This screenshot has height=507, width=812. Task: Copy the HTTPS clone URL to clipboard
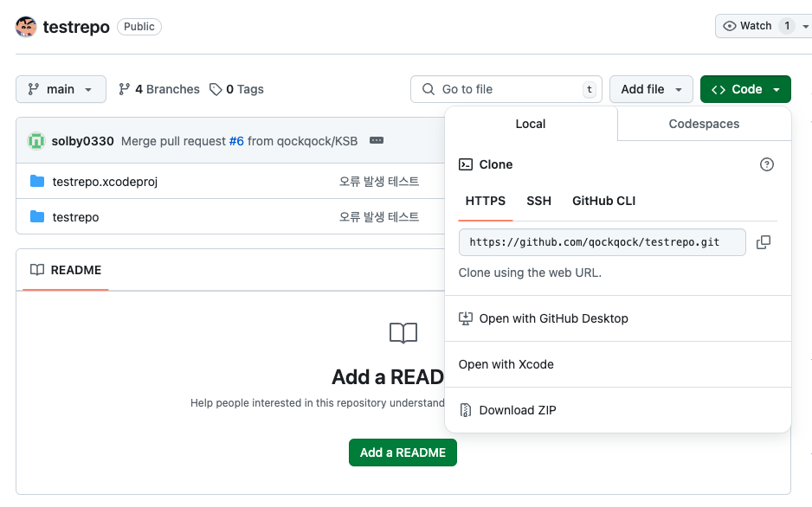pos(764,242)
